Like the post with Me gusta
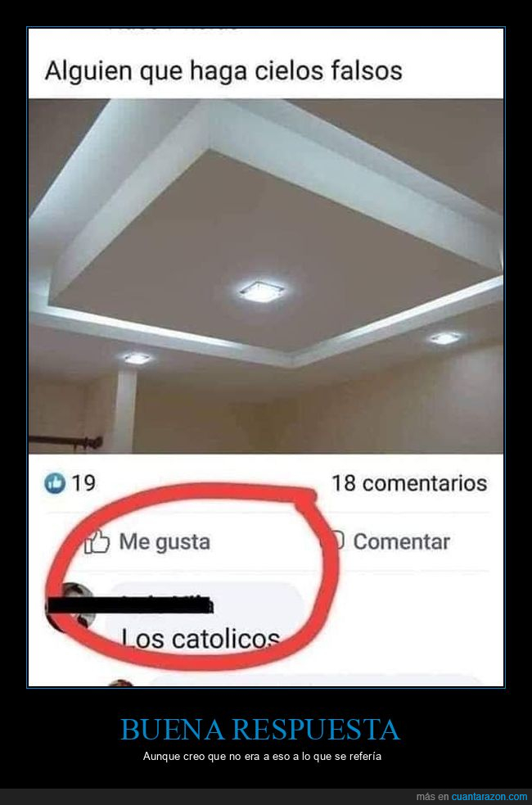The width and height of the screenshot is (532, 805). 148,541
